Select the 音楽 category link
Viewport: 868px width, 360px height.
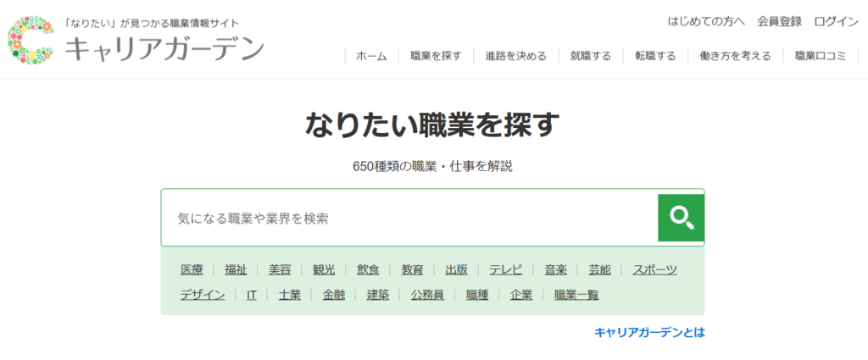(555, 270)
